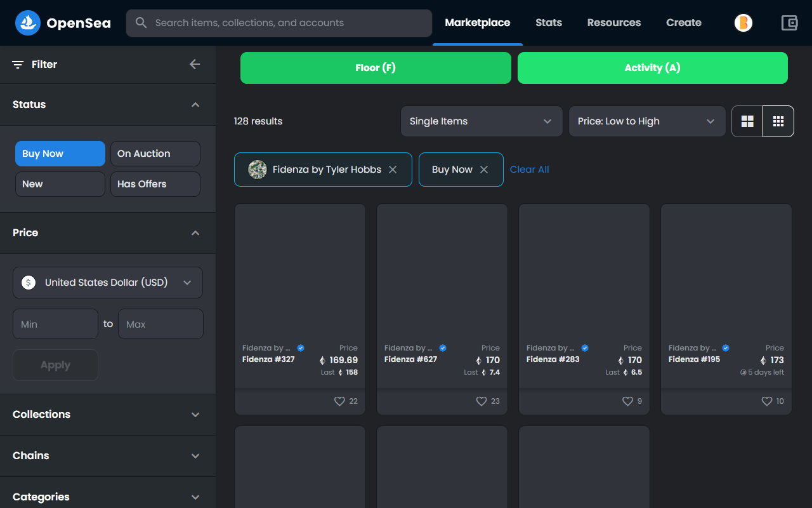Switch to large grid view
The image size is (812, 508).
(x=747, y=121)
